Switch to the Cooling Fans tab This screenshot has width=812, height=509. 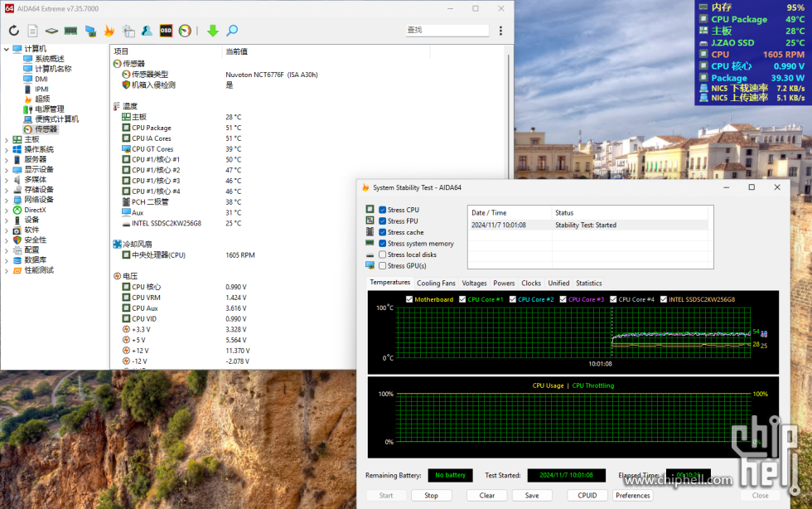tap(436, 284)
